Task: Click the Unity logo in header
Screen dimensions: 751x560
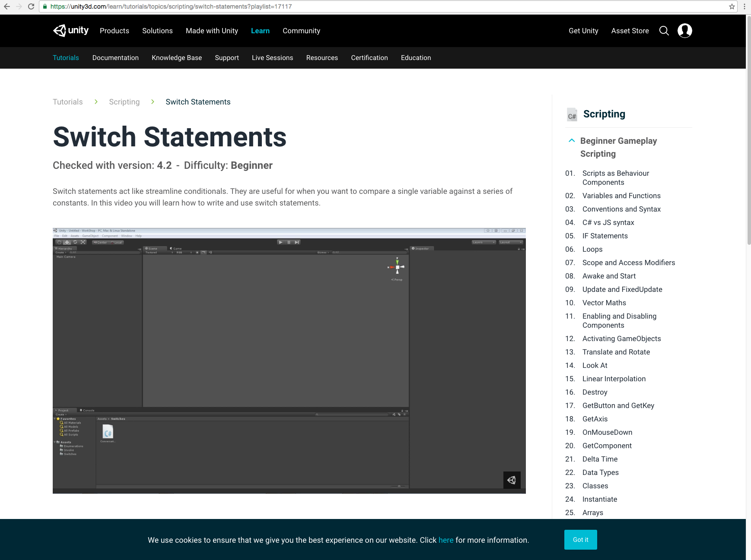Action: [x=71, y=31]
